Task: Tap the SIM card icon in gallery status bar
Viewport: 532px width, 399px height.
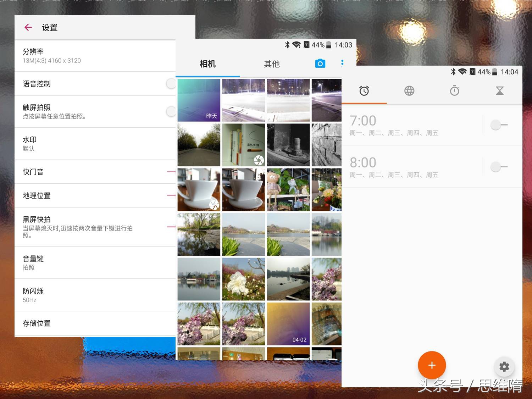Action: click(306, 45)
